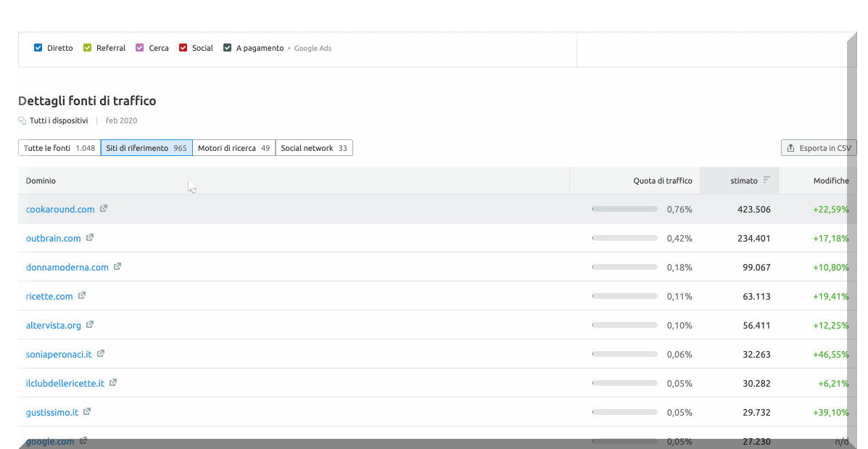Click the 56.411 estimated traffic value
Screen dimensions: 868x449
(x=757, y=325)
